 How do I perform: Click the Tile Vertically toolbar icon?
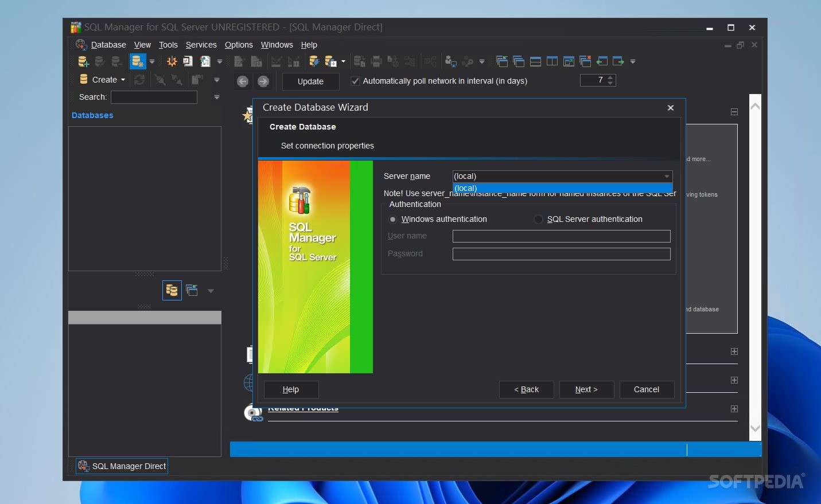[x=552, y=61]
